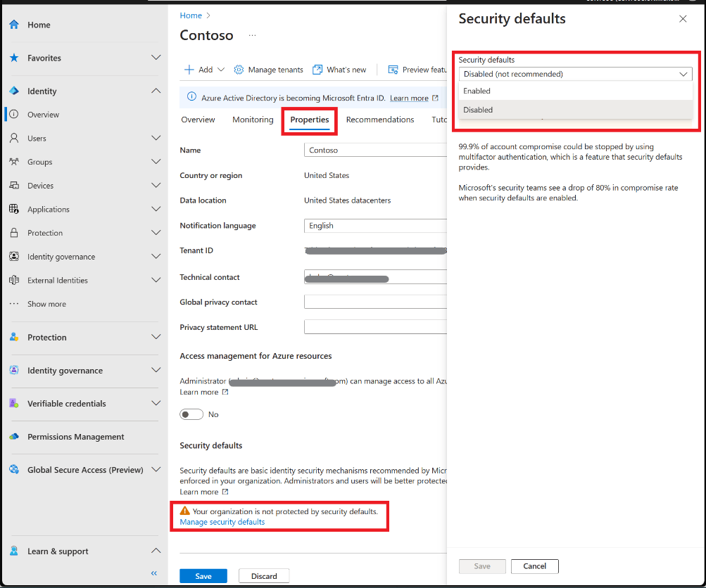Open Learn more link in Azure AD banner
Viewport: 706px width, 588px height.
click(x=409, y=98)
